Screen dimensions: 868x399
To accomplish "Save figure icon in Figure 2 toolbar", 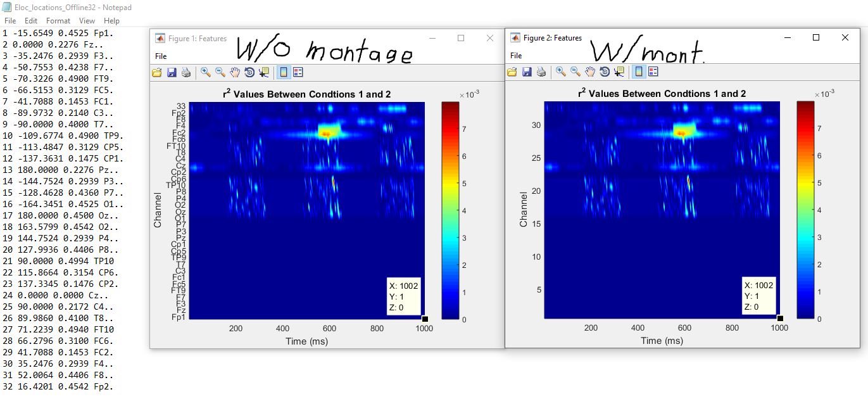I will point(527,72).
